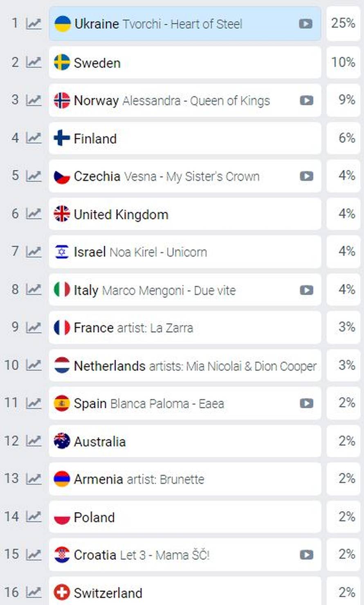Play Italy's Due vite video
Image resolution: width=364 pixels, height=605 pixels.
pos(306,290)
